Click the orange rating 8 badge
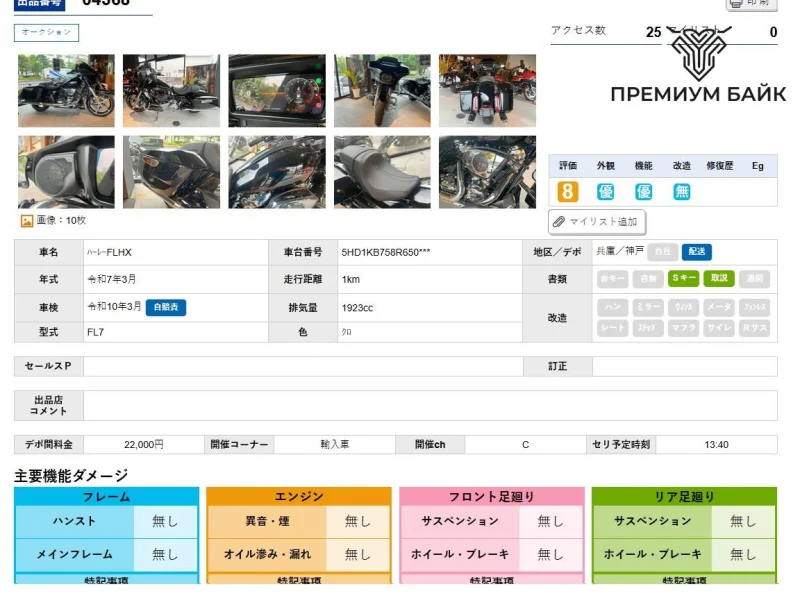This screenshot has width=800, height=600. coord(567,191)
